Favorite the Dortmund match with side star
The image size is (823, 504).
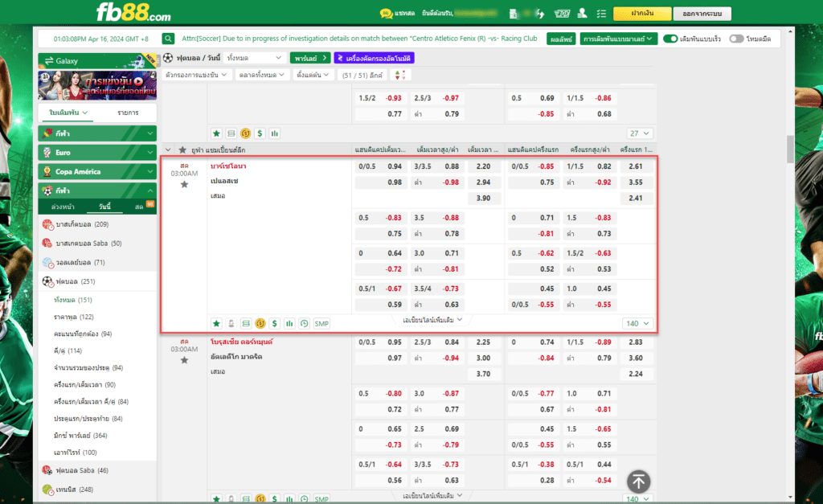point(184,360)
